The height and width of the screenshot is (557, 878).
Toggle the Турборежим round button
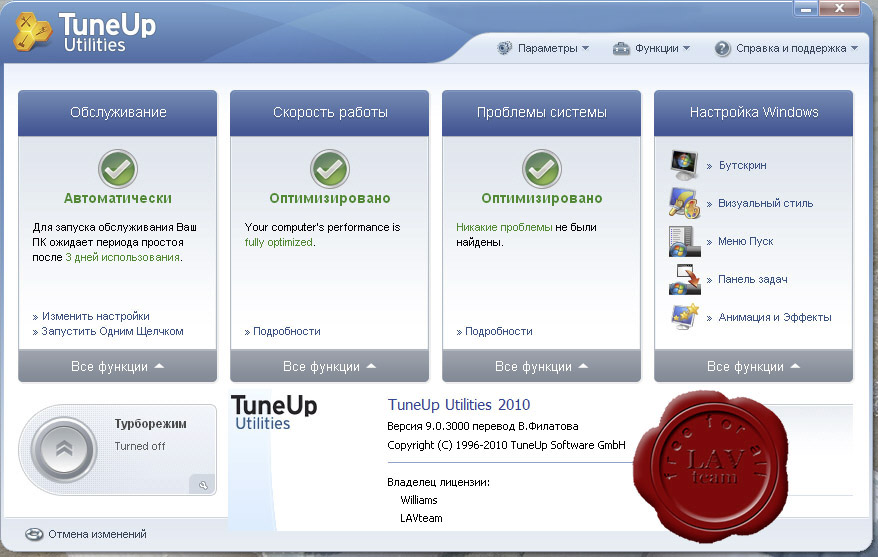click(64, 449)
